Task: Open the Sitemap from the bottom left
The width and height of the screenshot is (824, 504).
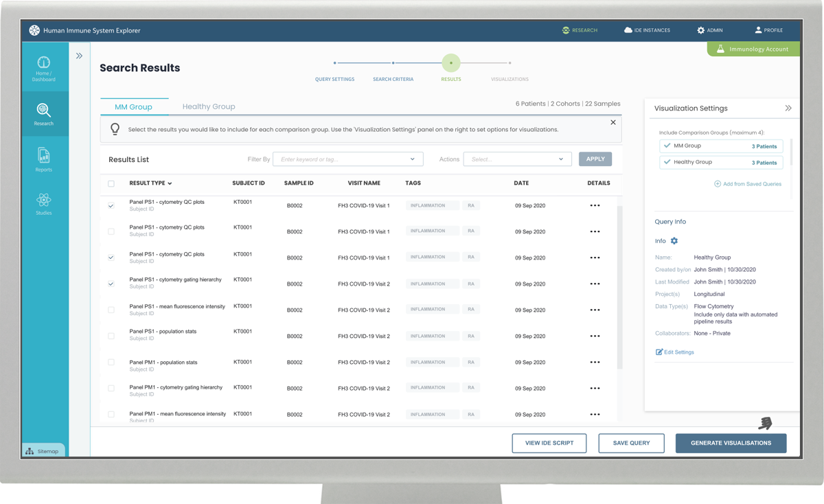Action: tap(43, 451)
